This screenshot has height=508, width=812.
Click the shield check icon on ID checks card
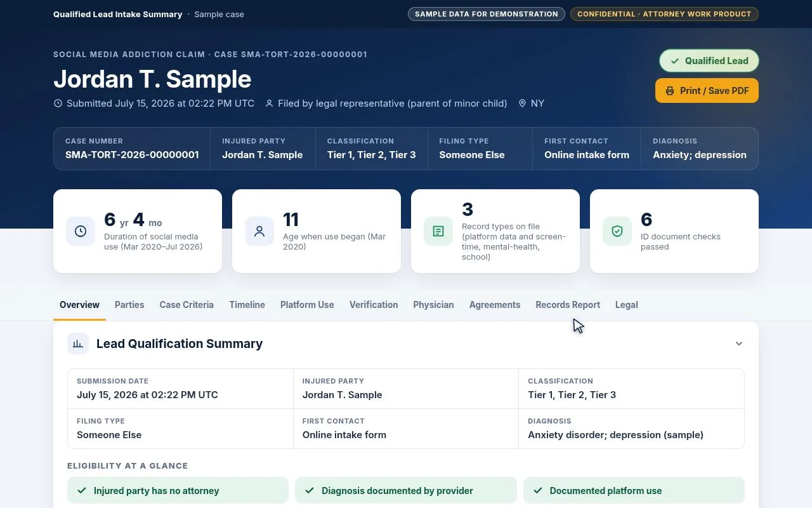pyautogui.click(x=617, y=231)
